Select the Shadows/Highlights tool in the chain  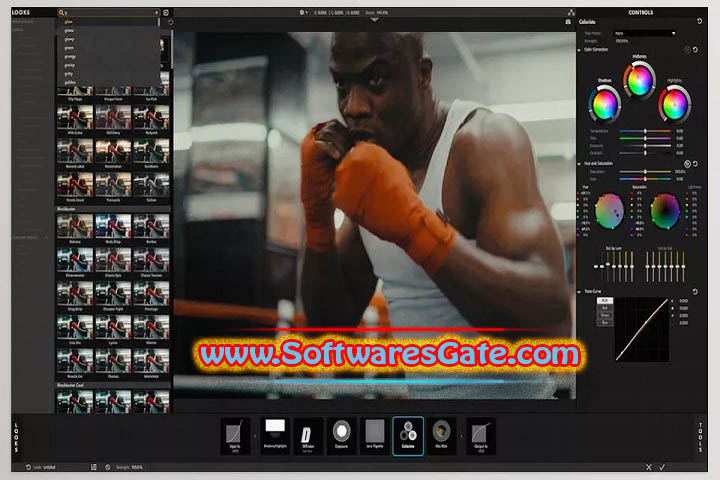275,435
